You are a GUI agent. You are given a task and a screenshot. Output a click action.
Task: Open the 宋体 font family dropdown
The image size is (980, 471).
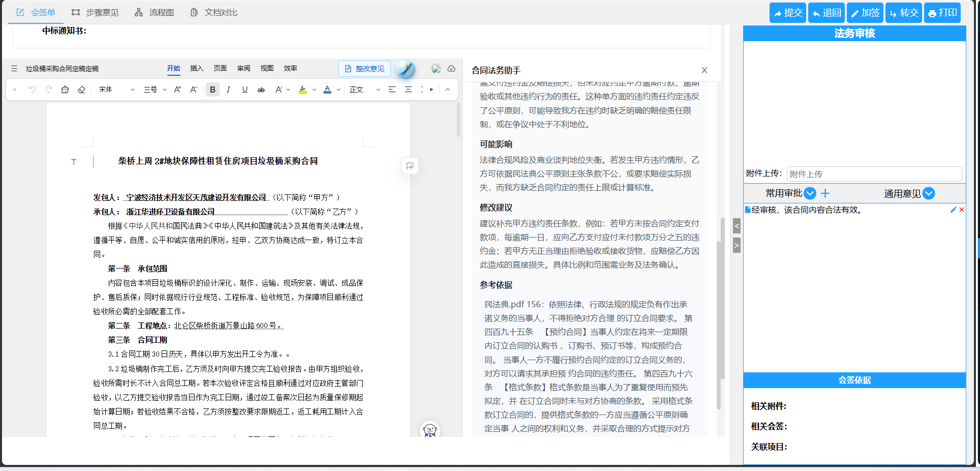point(117,90)
